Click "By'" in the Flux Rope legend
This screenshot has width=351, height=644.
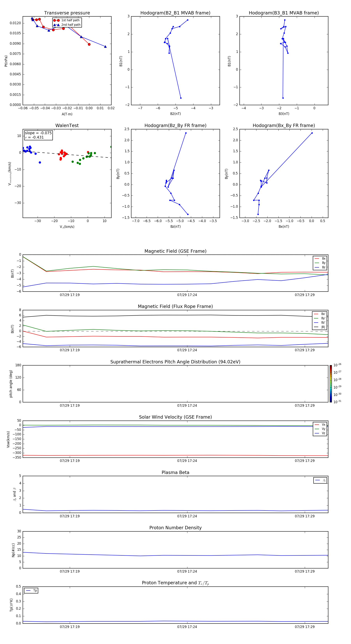click(x=323, y=318)
